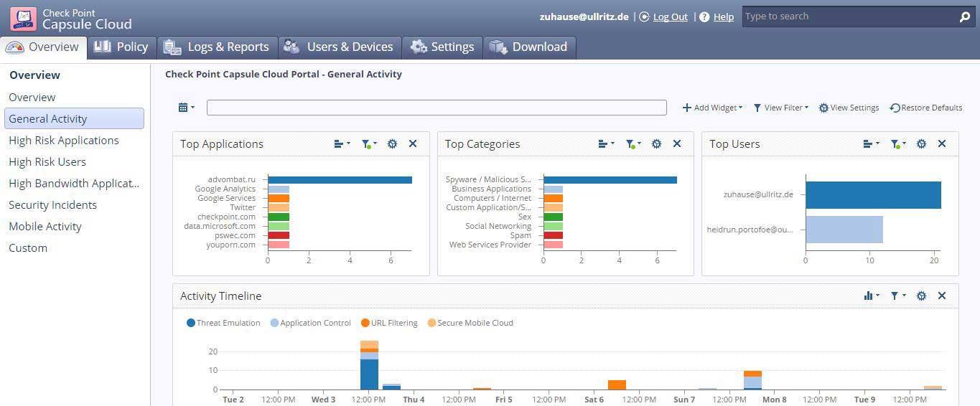Click the Log Out arrow icon
This screenshot has width=980, height=406.
coord(644,17)
